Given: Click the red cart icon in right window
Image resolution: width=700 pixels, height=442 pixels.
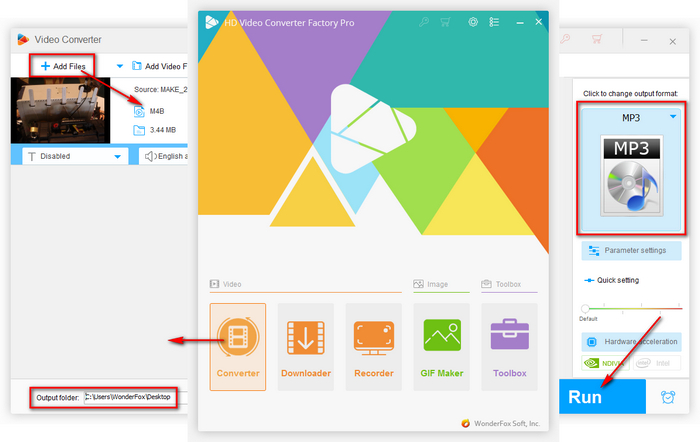Looking at the screenshot, I should [x=597, y=39].
